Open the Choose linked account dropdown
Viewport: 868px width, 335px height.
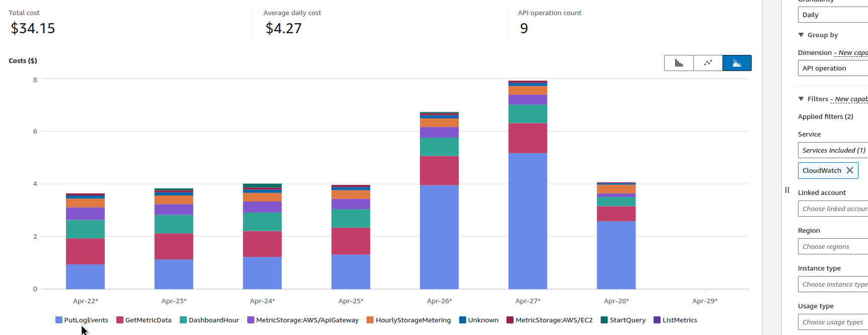833,209
